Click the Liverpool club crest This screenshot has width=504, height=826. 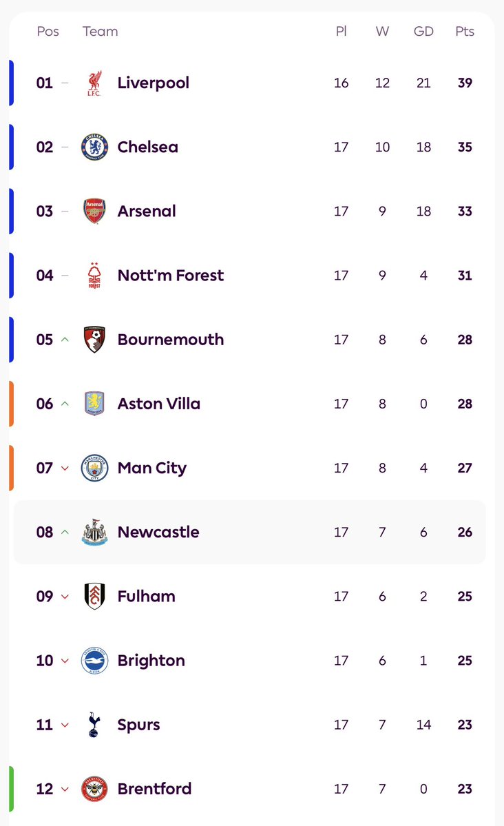94,83
